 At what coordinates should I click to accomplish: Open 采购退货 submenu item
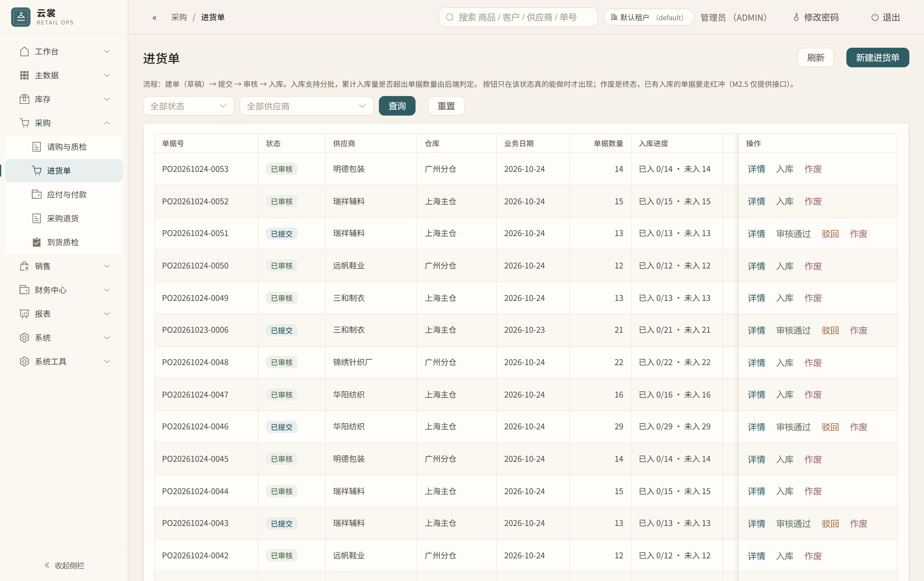[x=64, y=218]
